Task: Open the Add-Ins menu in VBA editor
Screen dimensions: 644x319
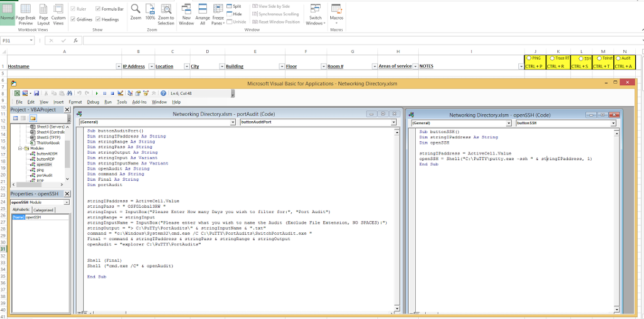Action: 140,102
